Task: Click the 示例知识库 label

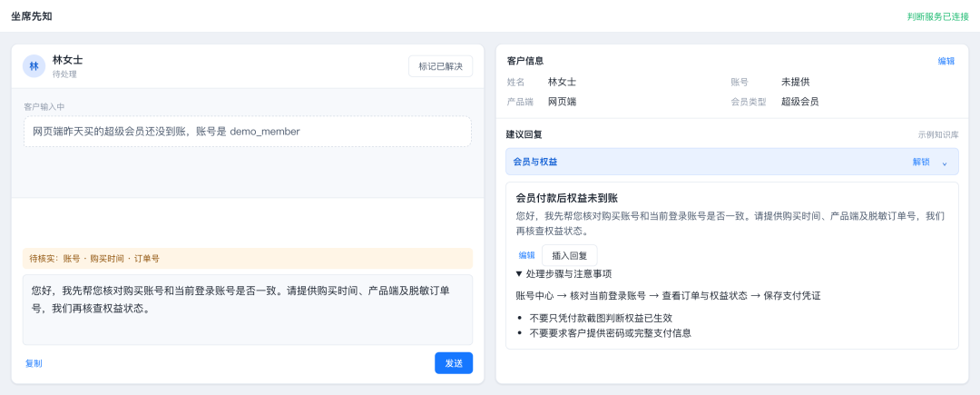Action: (x=938, y=134)
